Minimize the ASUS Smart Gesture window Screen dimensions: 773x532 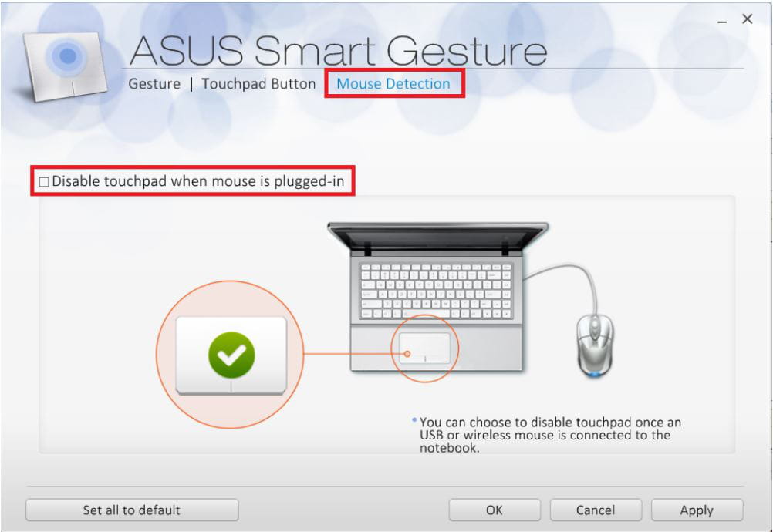tap(723, 22)
